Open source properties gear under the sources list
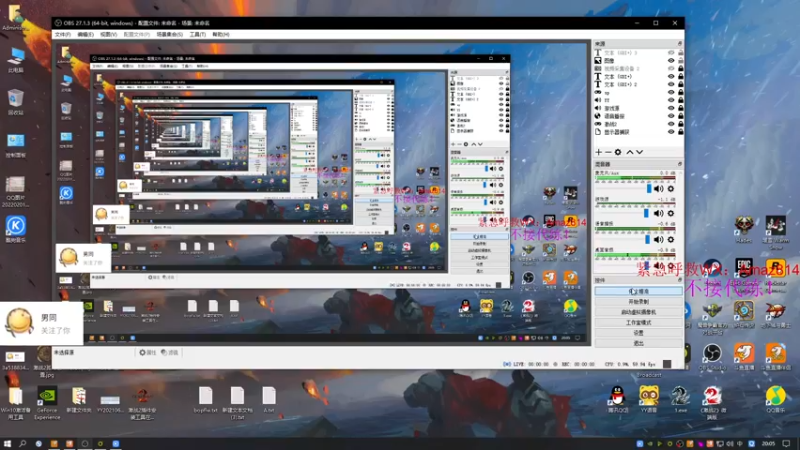Screen dimensions: 800x450 click(618, 152)
